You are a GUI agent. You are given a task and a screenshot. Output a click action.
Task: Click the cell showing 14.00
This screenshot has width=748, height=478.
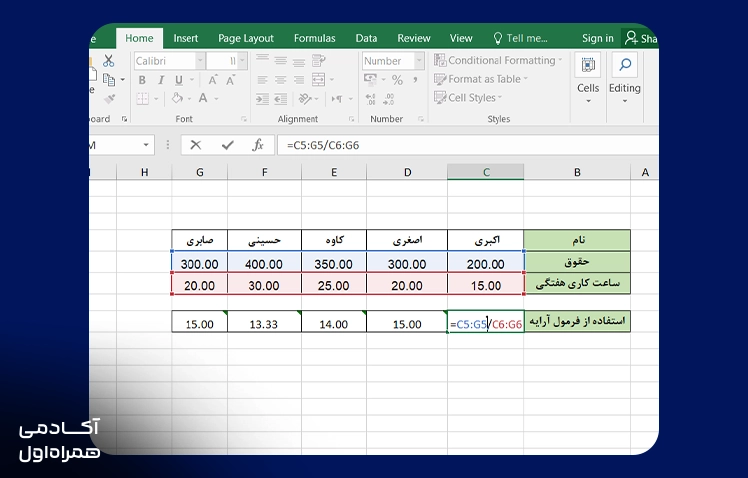tap(334, 323)
